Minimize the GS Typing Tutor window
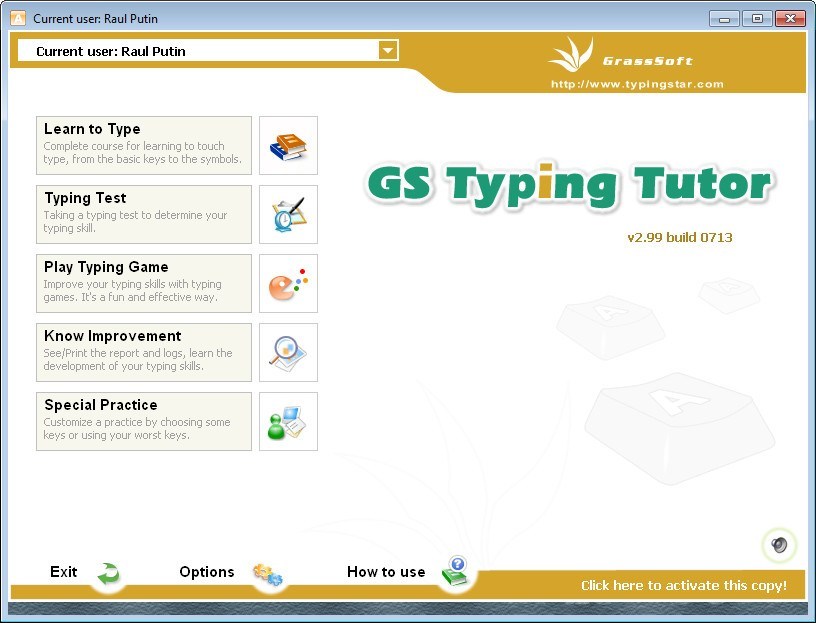The image size is (816, 623). [724, 19]
